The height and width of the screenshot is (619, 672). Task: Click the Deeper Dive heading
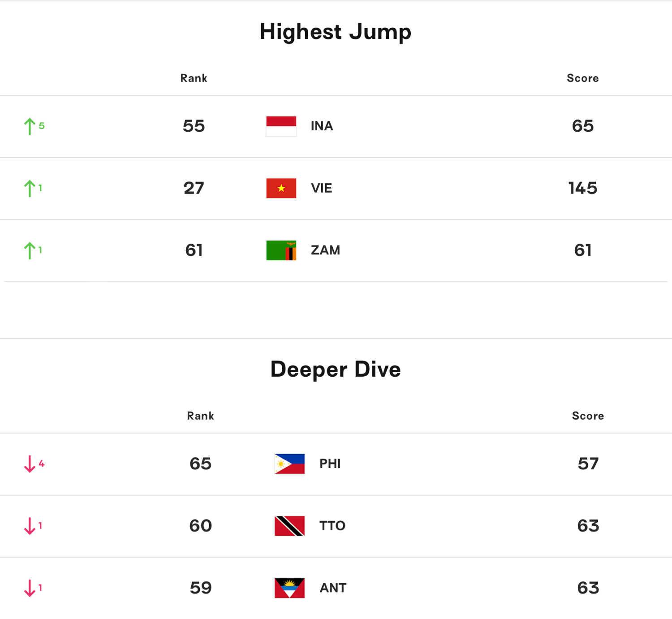pyautogui.click(x=336, y=370)
